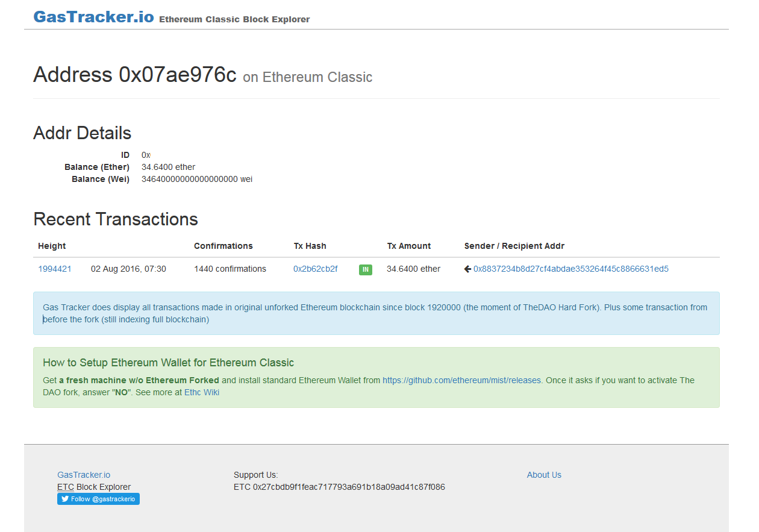The width and height of the screenshot is (759, 532).
Task: Click the How to Setup Ethereum Wallet heading
Action: 169,363
